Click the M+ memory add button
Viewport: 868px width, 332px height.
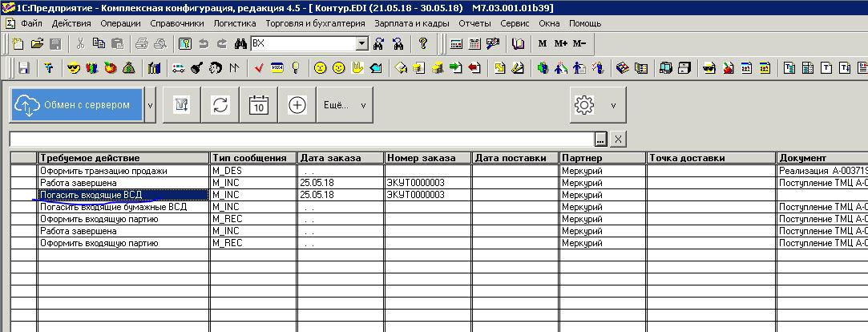[561, 44]
